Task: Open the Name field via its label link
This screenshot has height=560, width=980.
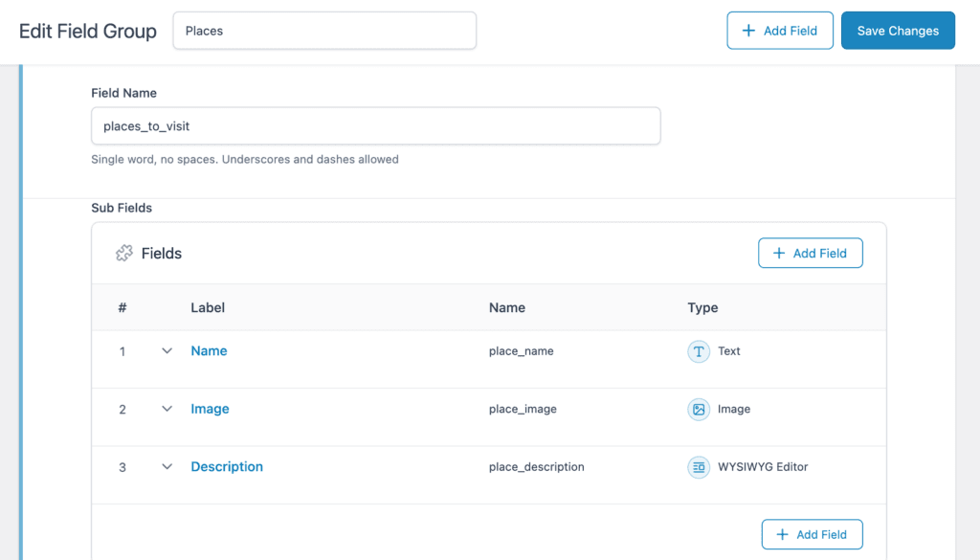Action: [x=209, y=351]
